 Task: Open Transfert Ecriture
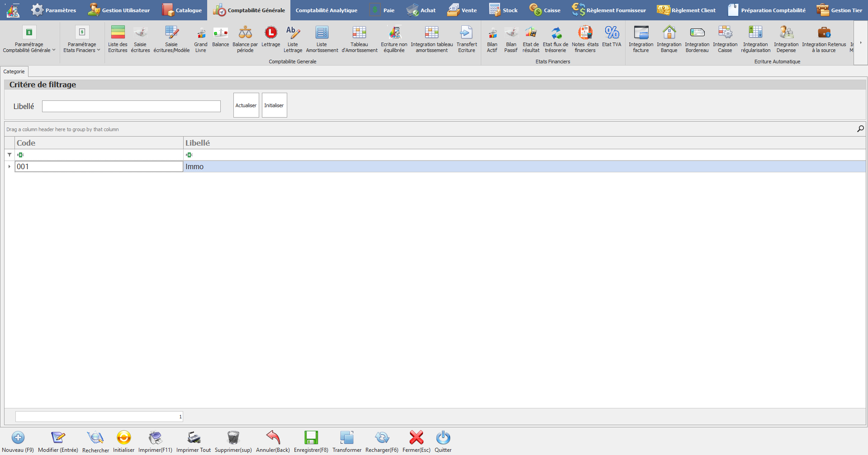click(x=466, y=39)
